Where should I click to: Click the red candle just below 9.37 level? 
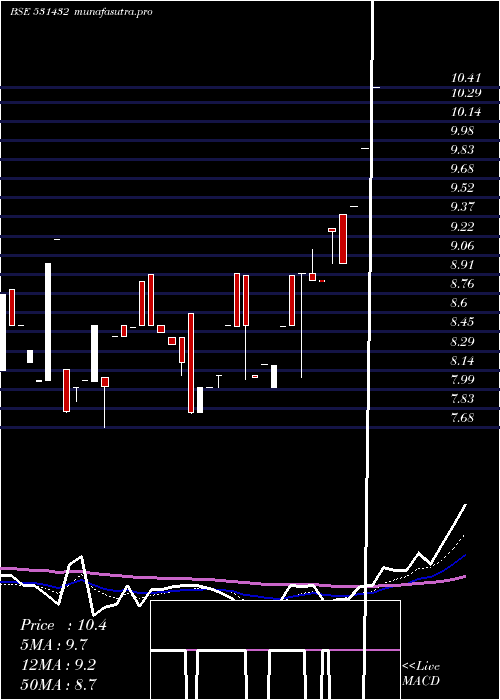pyautogui.click(x=343, y=239)
